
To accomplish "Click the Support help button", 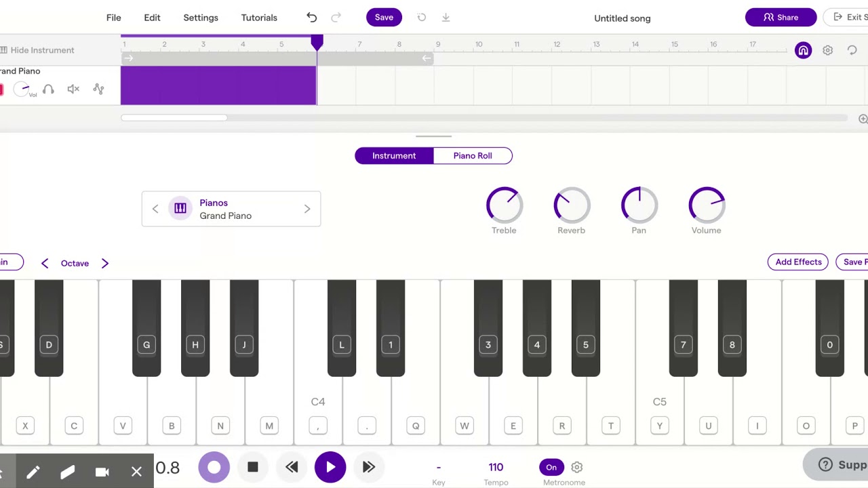I will (836, 464).
